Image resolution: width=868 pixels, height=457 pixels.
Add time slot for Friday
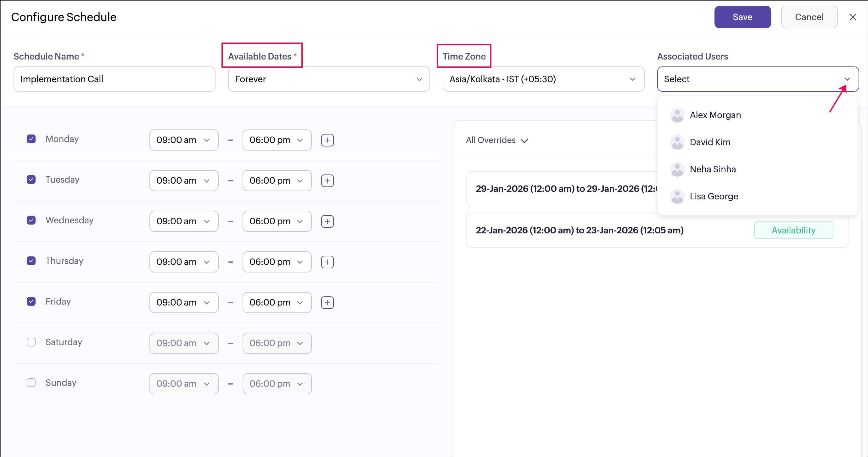327,303
